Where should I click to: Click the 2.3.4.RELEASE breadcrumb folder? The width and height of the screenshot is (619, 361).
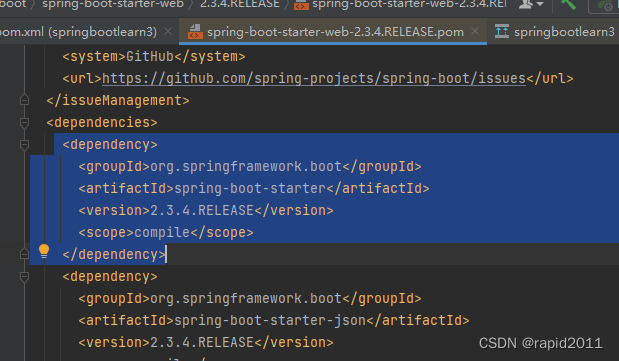pyautogui.click(x=240, y=4)
